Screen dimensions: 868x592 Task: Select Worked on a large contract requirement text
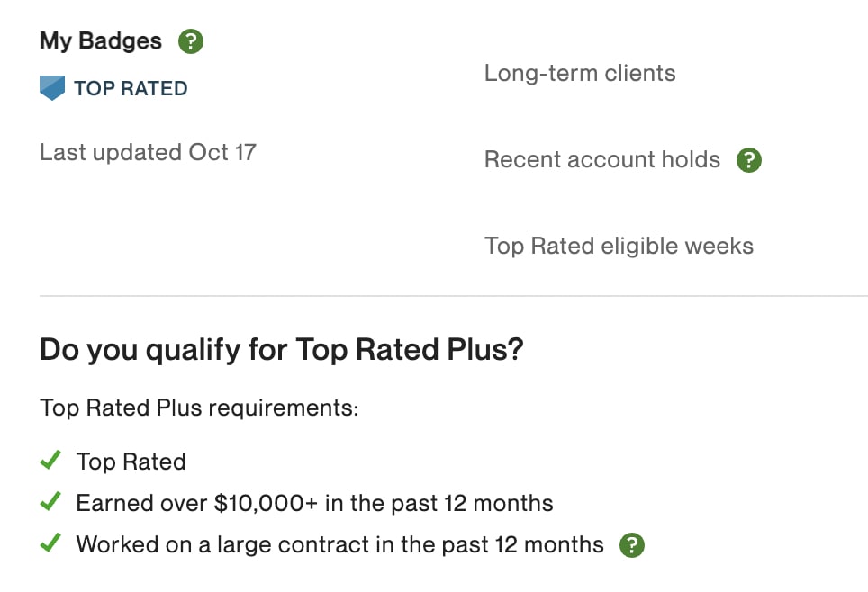coord(339,544)
